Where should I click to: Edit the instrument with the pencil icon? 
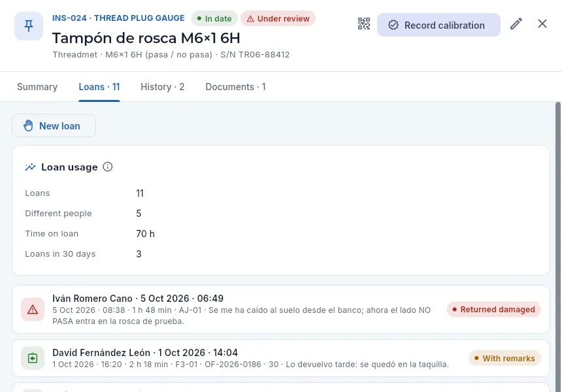516,24
